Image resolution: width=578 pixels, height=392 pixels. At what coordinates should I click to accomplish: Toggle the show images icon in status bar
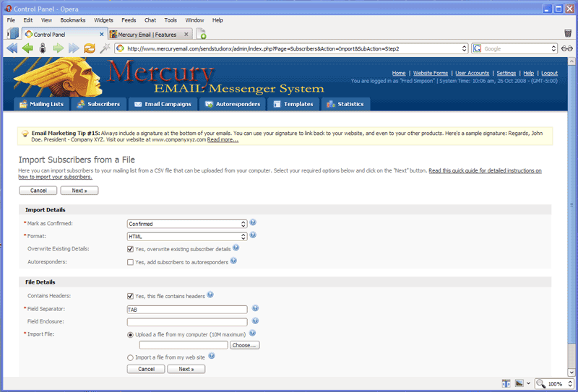pyautogui.click(x=519, y=383)
